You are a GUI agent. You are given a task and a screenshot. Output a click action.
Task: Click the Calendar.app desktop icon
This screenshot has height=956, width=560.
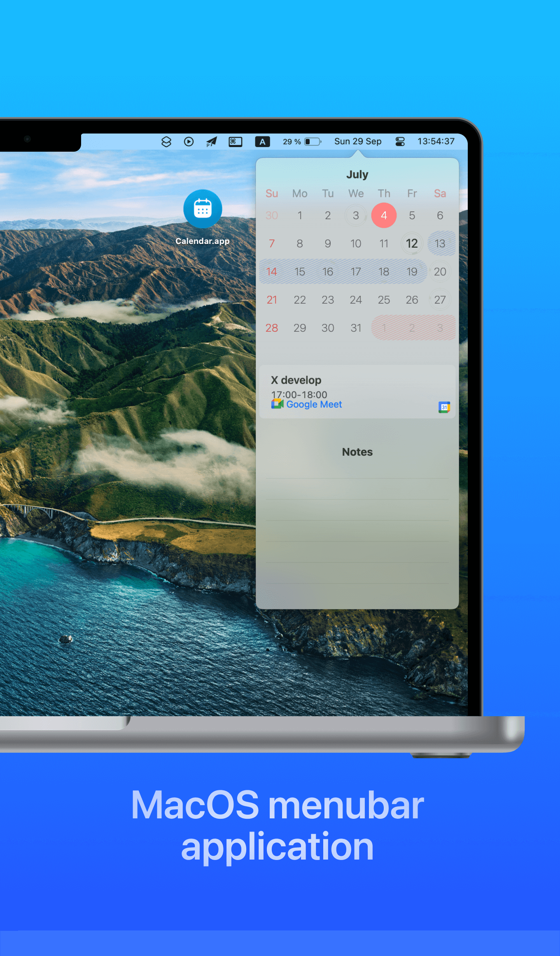pos(203,209)
